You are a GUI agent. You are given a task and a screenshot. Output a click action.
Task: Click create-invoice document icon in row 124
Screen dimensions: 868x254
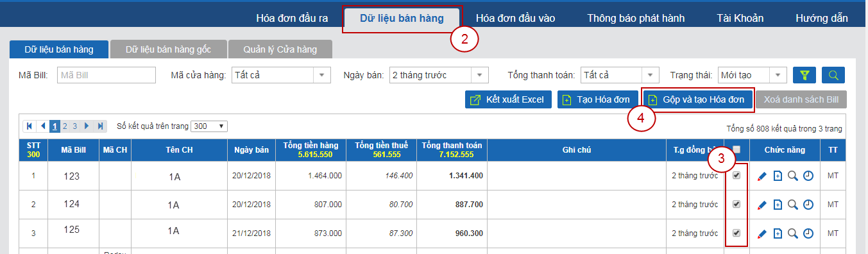(x=778, y=205)
